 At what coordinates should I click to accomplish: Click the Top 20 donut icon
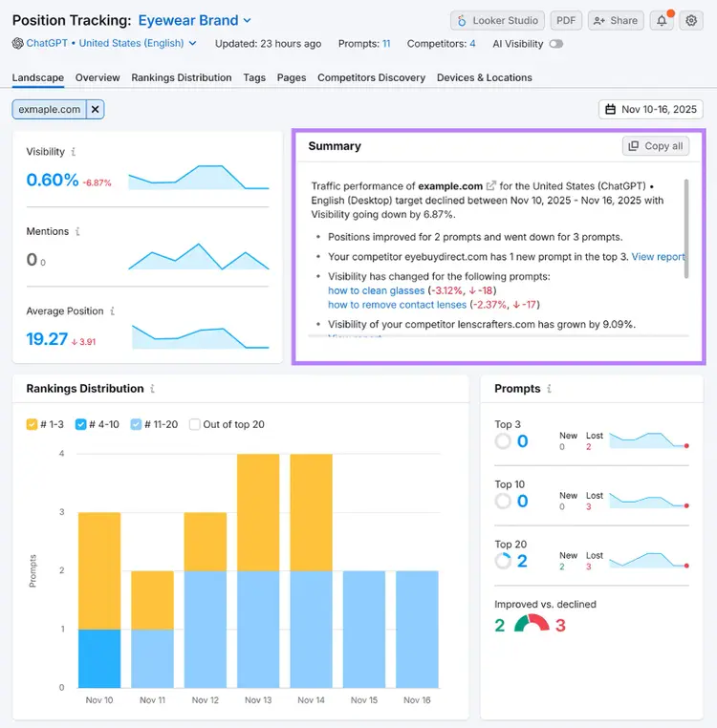pyautogui.click(x=503, y=561)
